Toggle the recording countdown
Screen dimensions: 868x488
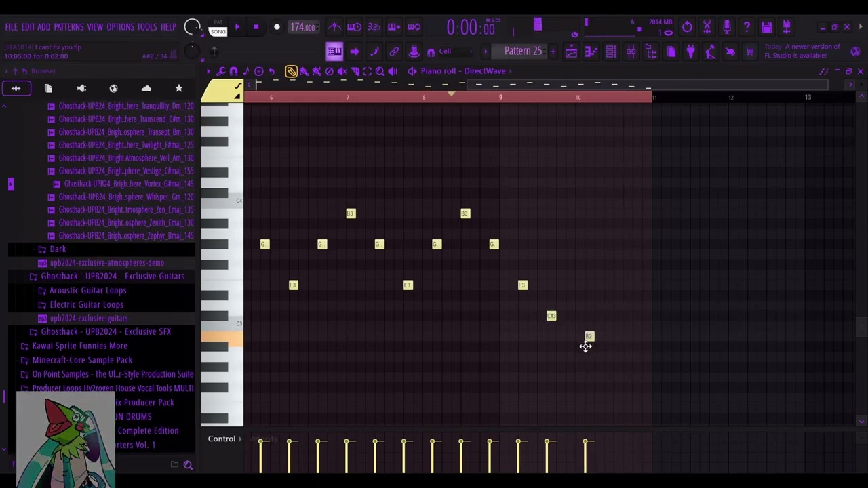[374, 27]
